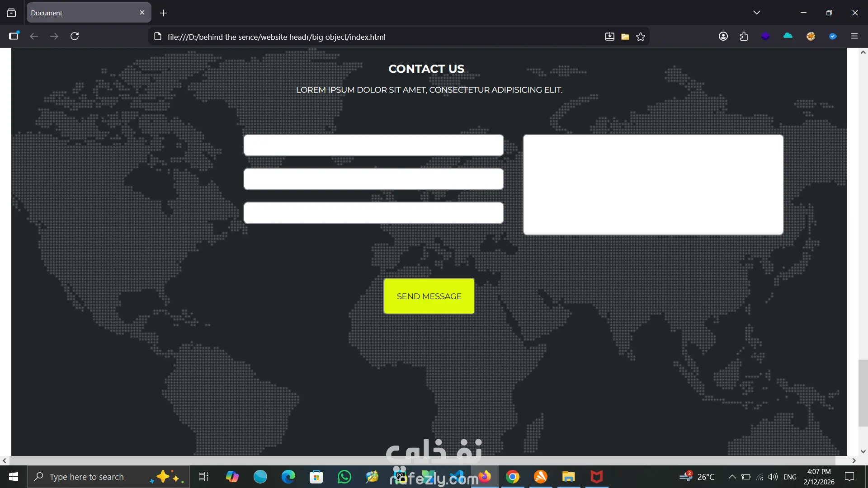
Task: Open the application hamburger menu
Action: [x=854, y=36]
